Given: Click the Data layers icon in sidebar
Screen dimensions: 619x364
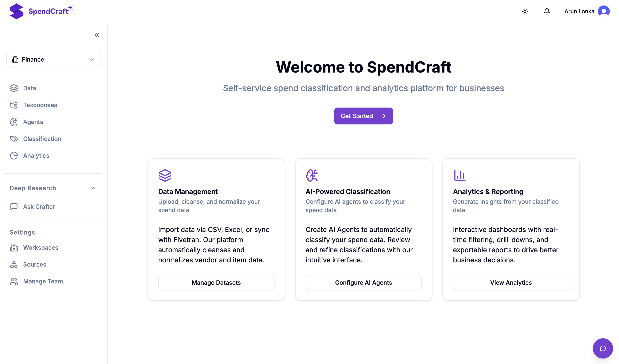Looking at the screenshot, I should tap(14, 88).
